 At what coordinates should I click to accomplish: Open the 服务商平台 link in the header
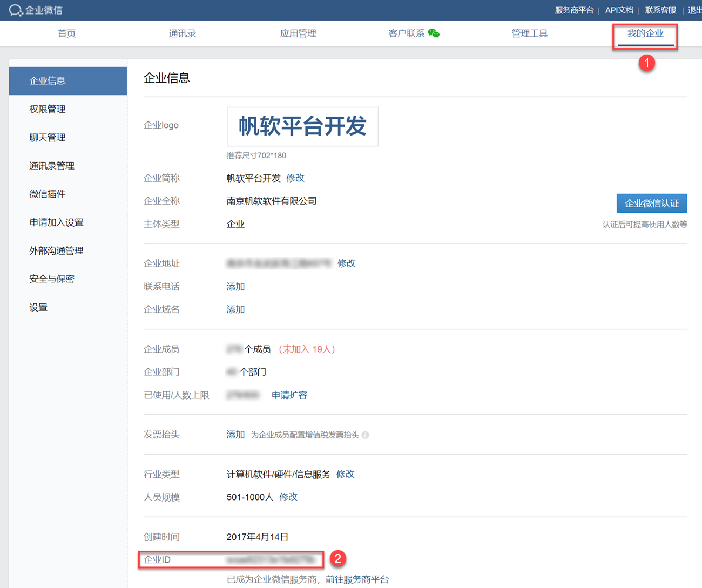click(574, 10)
